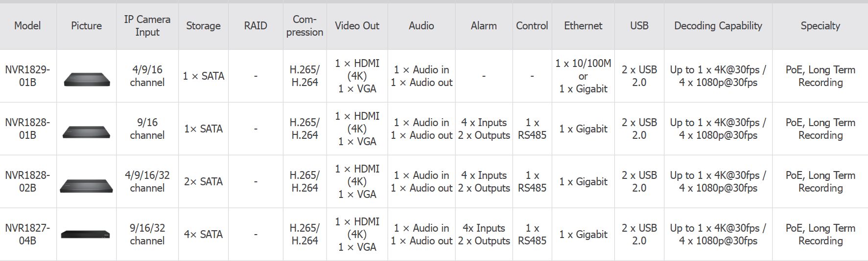The height and width of the screenshot is (261, 868).
Task: Click the NVR1828-02B product picture
Action: coord(87,185)
